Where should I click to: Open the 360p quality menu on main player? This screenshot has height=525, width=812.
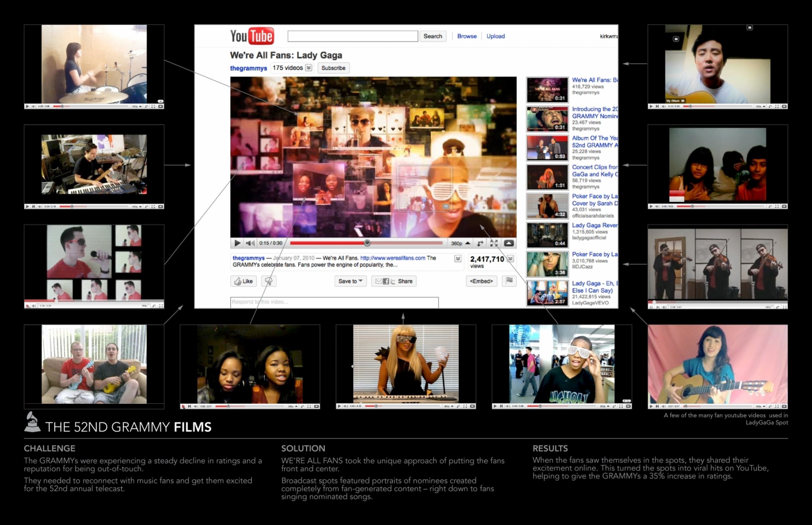pos(461,243)
